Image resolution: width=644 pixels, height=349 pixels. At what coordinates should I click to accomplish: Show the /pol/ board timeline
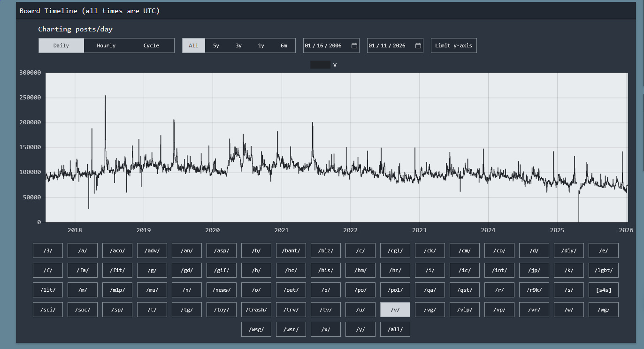395,290
